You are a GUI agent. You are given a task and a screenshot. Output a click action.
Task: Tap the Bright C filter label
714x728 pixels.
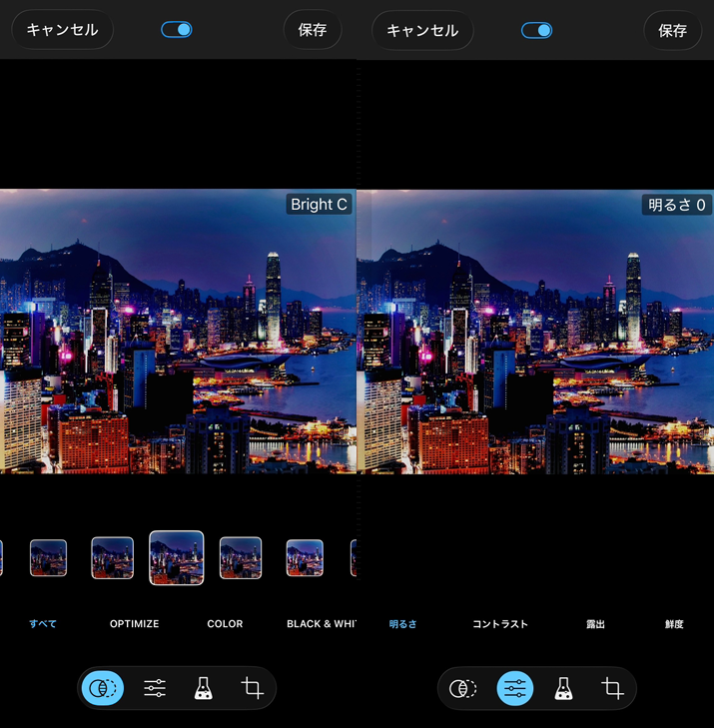pyautogui.click(x=319, y=205)
